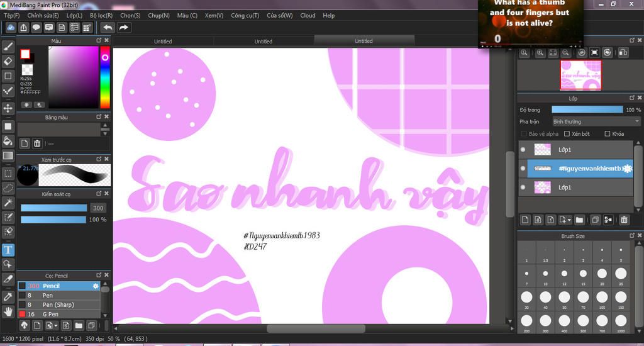Open the Tệp(F) menu

point(11,15)
